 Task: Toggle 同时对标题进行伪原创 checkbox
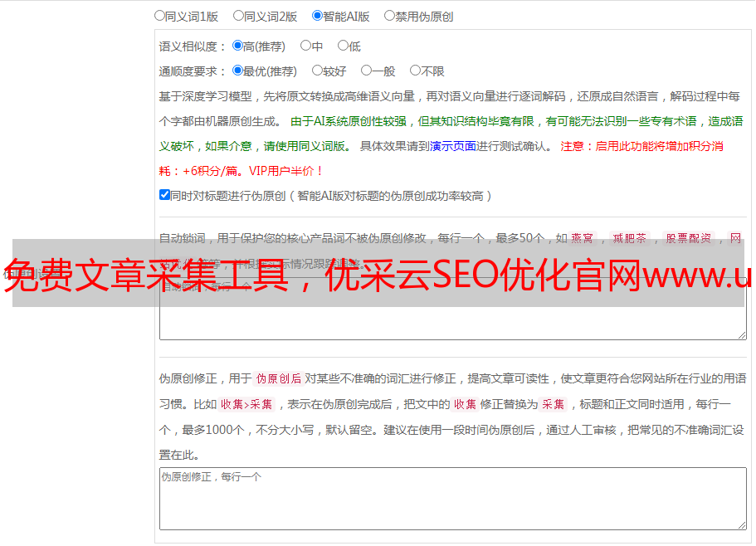coord(164,195)
